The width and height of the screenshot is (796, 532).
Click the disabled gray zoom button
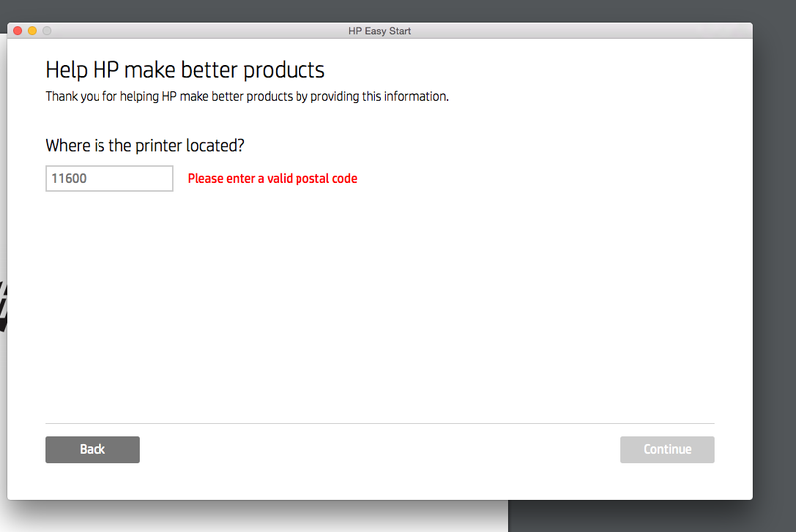pyautogui.click(x=47, y=31)
